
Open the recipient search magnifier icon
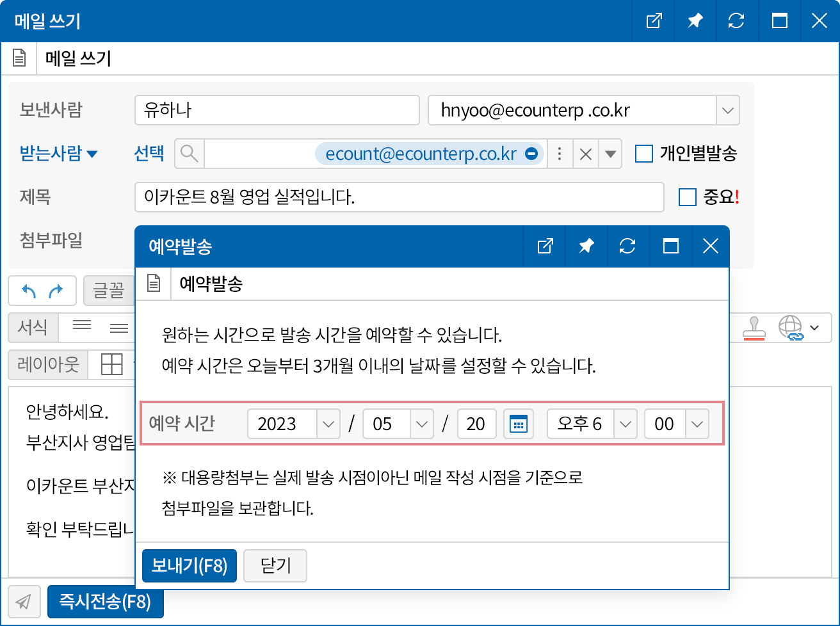tap(190, 154)
